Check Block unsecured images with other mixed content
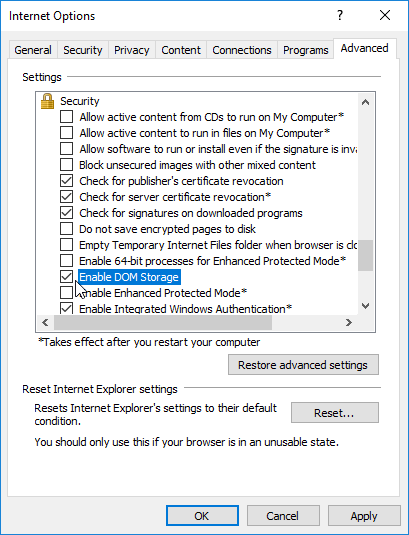Screen dimensions: 409x535 click(66, 165)
